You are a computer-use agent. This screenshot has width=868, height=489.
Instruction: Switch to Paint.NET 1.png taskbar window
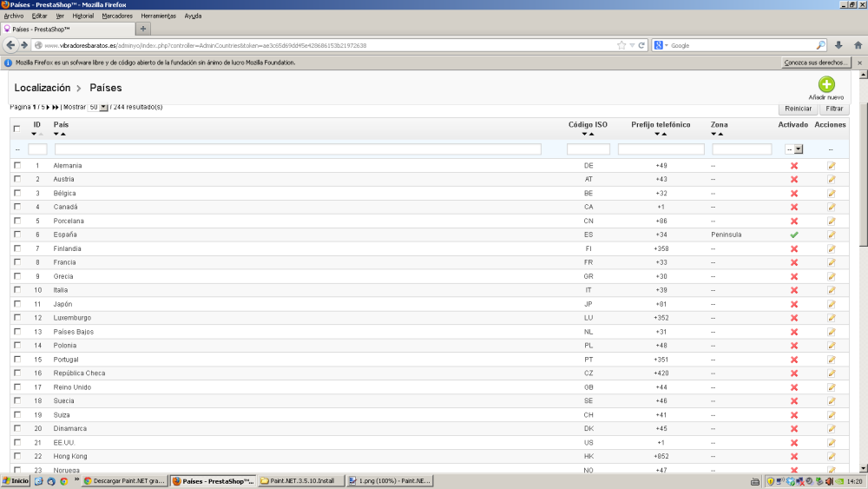(390, 480)
